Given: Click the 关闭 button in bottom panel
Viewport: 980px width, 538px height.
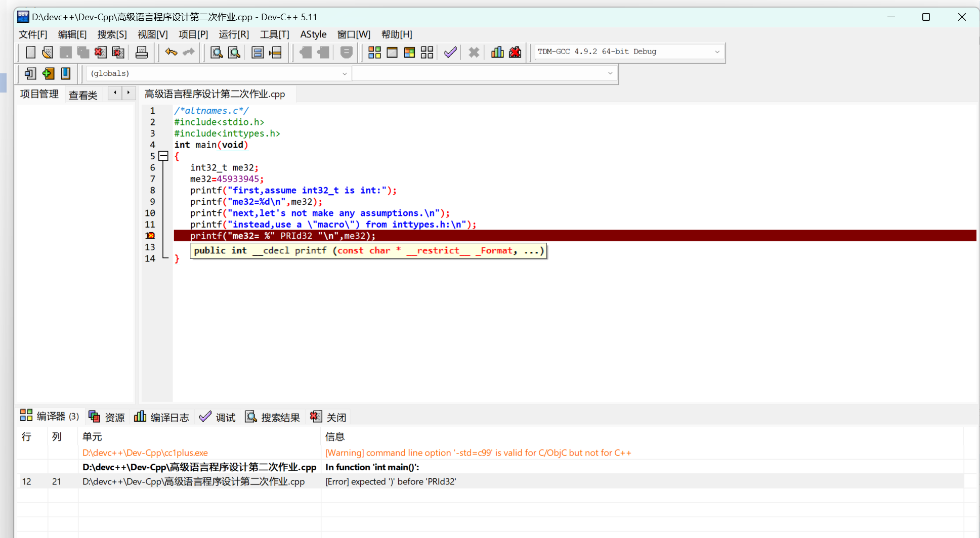Looking at the screenshot, I should pos(329,417).
